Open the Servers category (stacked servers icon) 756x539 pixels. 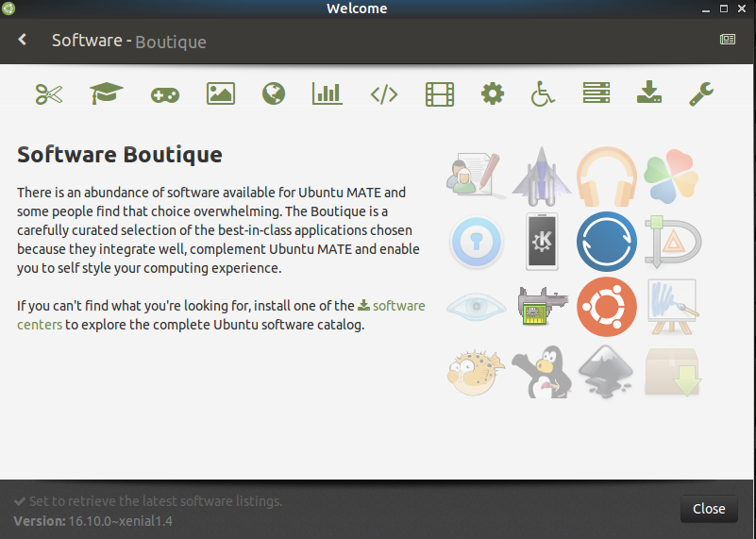click(596, 93)
